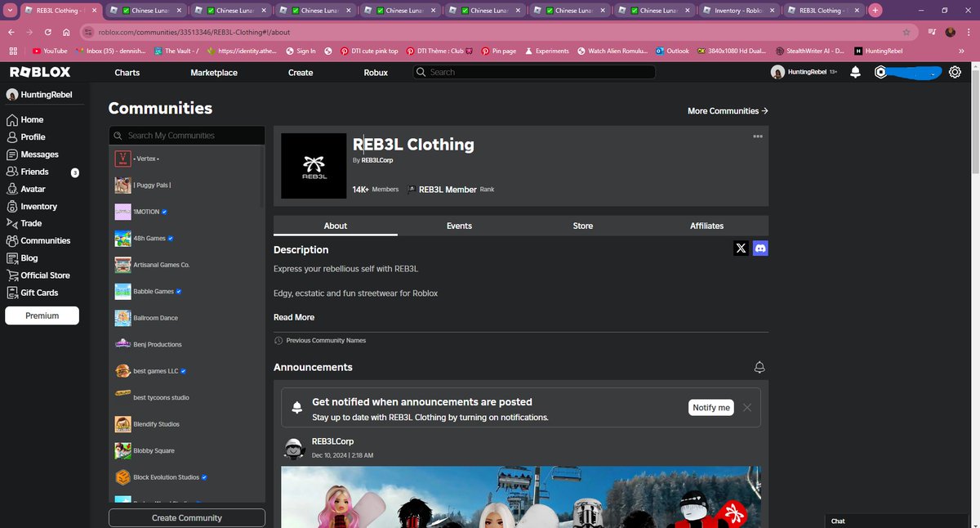This screenshot has width=980, height=528.
Task: Open the tab search dropdown arrow
Action: point(11,11)
